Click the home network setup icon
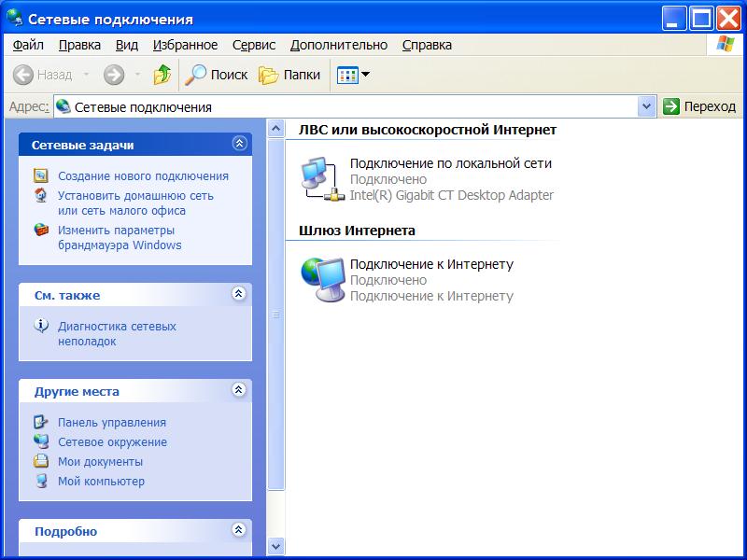 pos(41,195)
